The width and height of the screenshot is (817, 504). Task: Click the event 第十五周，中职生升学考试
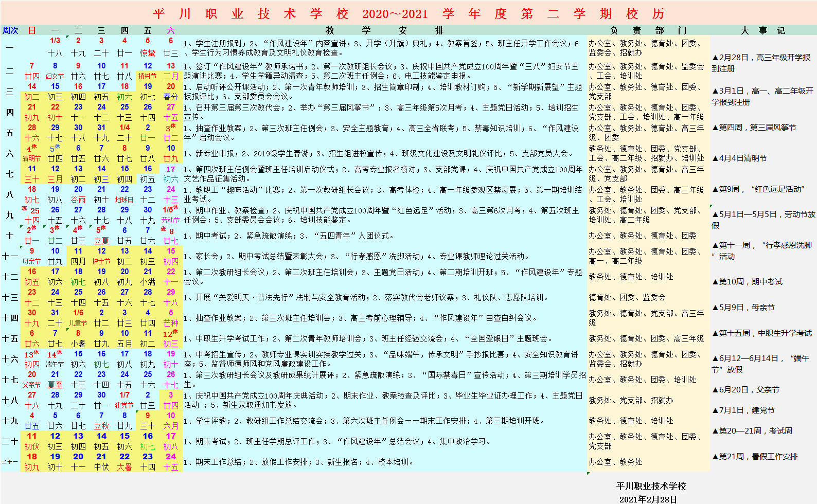[762, 333]
